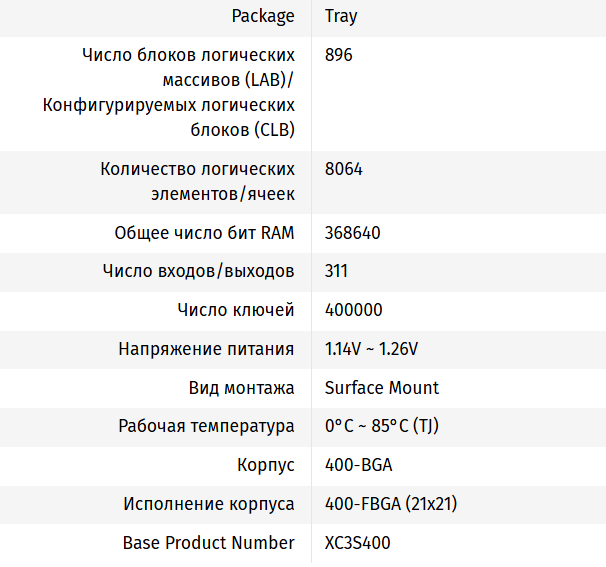Click the Число ключей label
606x567 pixels.
236,310
